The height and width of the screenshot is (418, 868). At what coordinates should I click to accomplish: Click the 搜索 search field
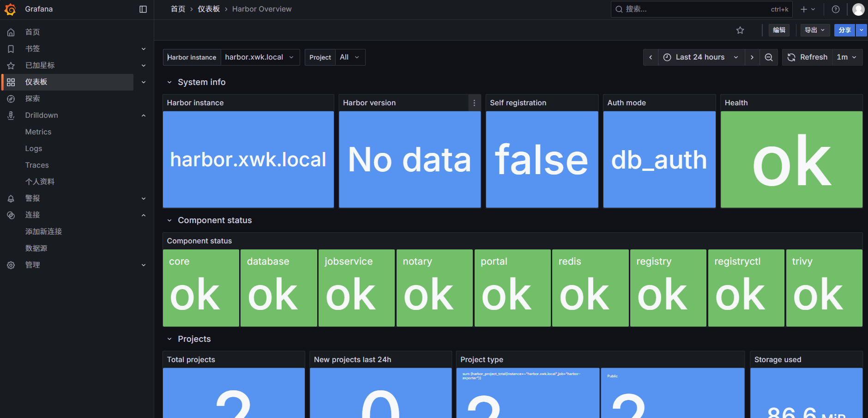click(x=702, y=9)
